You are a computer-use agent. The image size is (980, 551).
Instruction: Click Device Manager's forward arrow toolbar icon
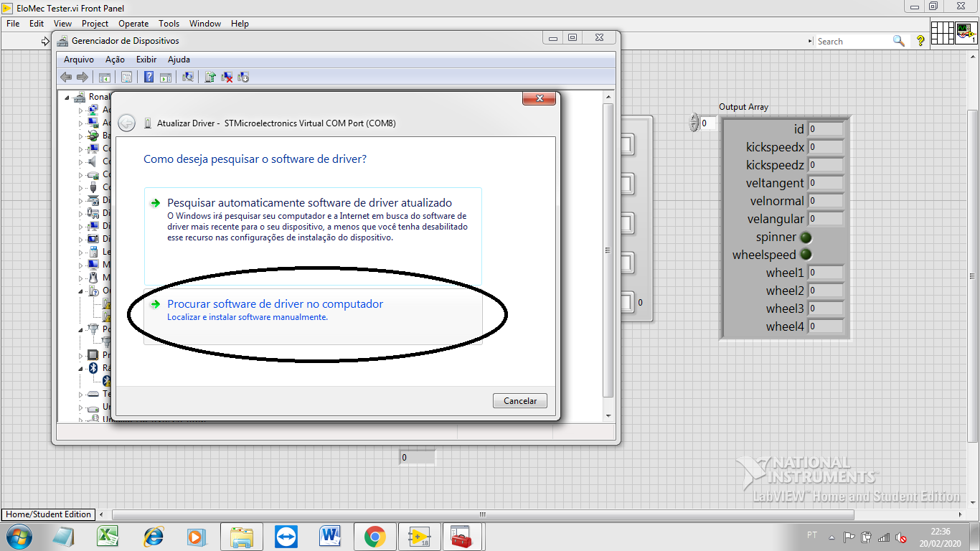83,77
